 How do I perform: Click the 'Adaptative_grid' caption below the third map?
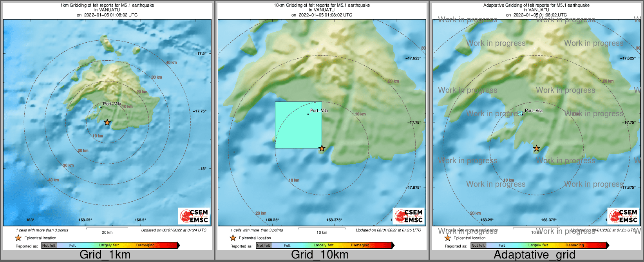pos(535,255)
